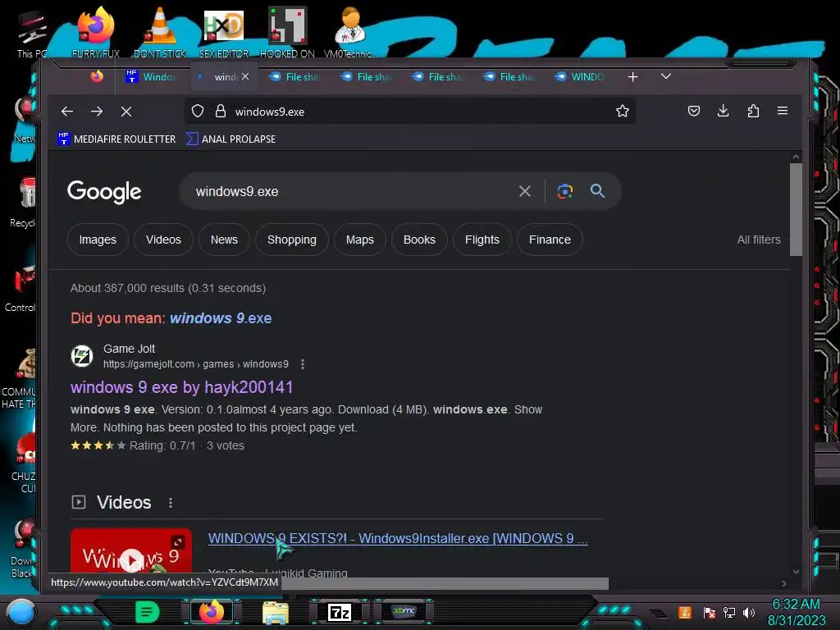Screen dimensions: 840x630
Task: Click the Google search input field
Action: pos(348,191)
